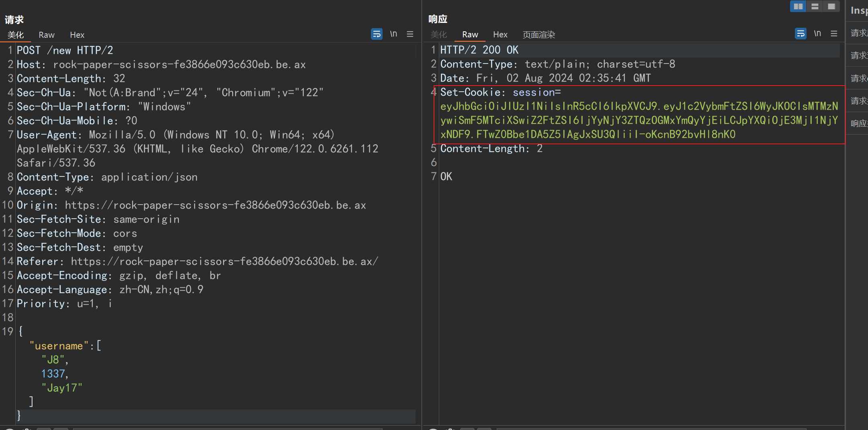Image resolution: width=868 pixels, height=430 pixels.
Task: Switch request view to 美化 tab
Action: [x=16, y=35]
